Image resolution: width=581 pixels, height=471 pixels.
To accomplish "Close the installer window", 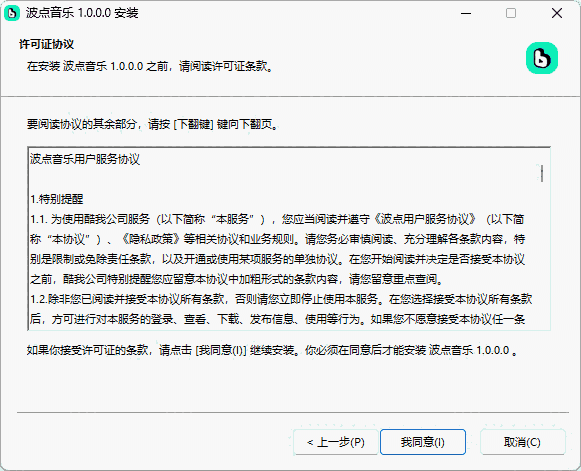I will click(557, 13).
